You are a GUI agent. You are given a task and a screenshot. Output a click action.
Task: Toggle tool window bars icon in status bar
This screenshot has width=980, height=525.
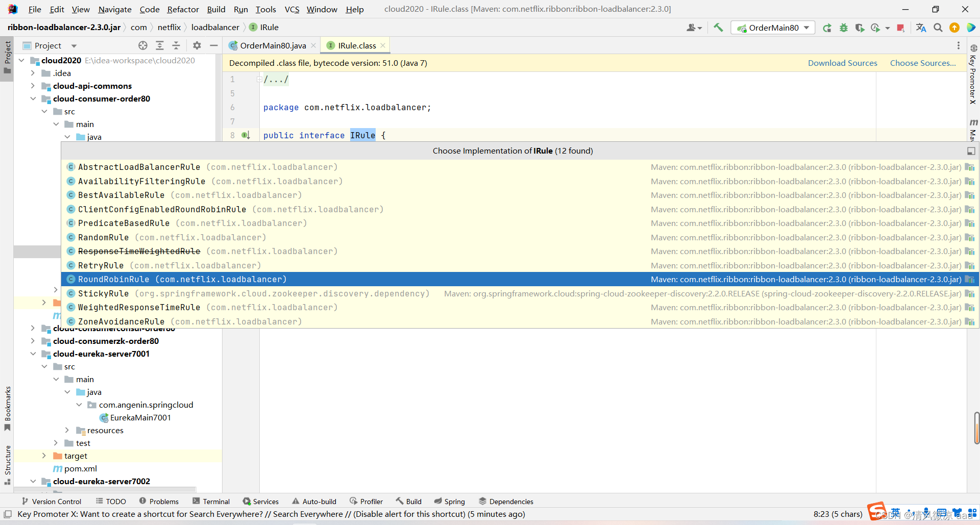click(7, 514)
